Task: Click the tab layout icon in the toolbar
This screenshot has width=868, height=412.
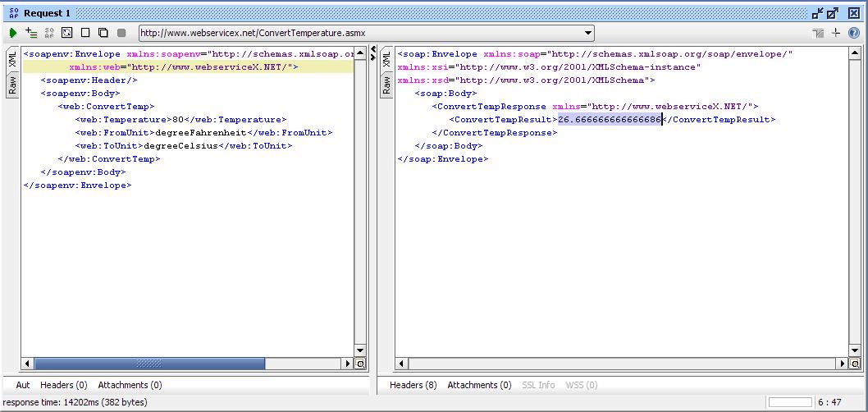Action: (818, 33)
